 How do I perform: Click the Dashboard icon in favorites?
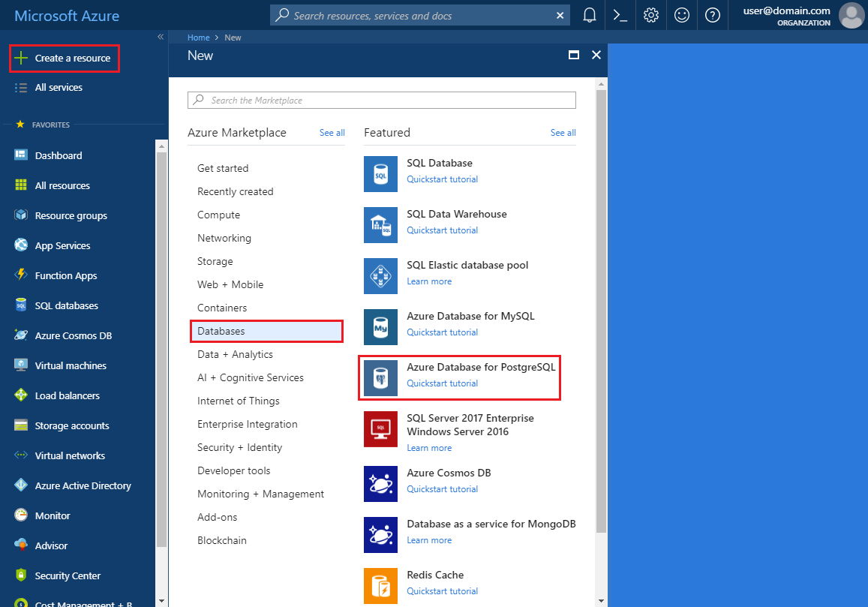(x=21, y=155)
